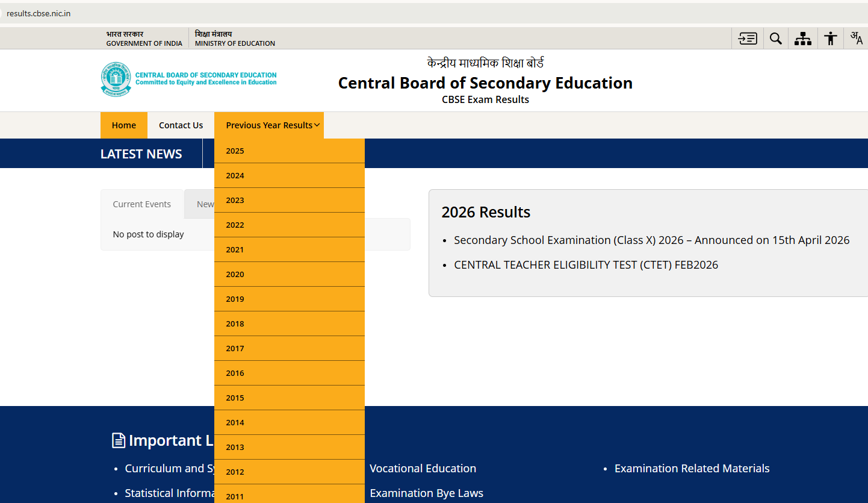
Task: Collapse the Previous Year Results dropdown chevron
Action: pos(318,125)
